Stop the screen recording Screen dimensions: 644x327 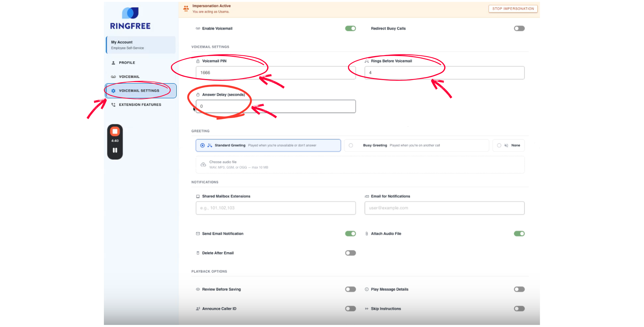coord(115,132)
